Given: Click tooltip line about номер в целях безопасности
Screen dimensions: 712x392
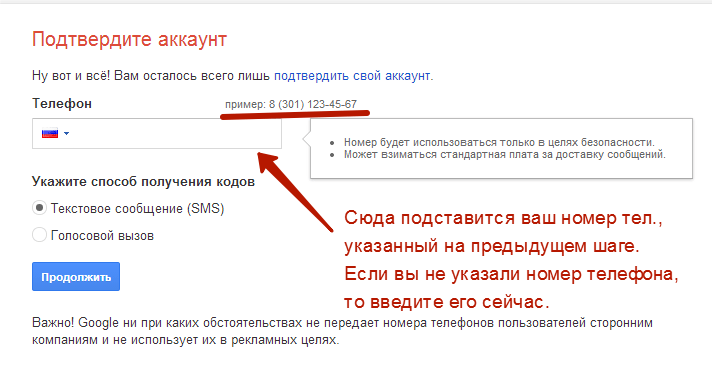Looking at the screenshot, I should 499,142.
